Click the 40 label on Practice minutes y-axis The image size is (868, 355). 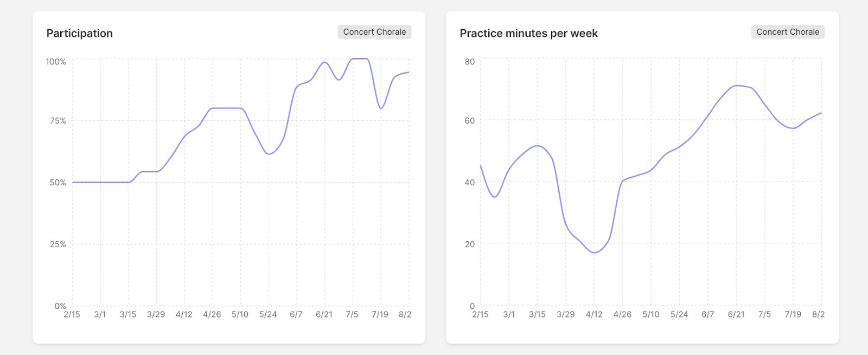point(469,183)
